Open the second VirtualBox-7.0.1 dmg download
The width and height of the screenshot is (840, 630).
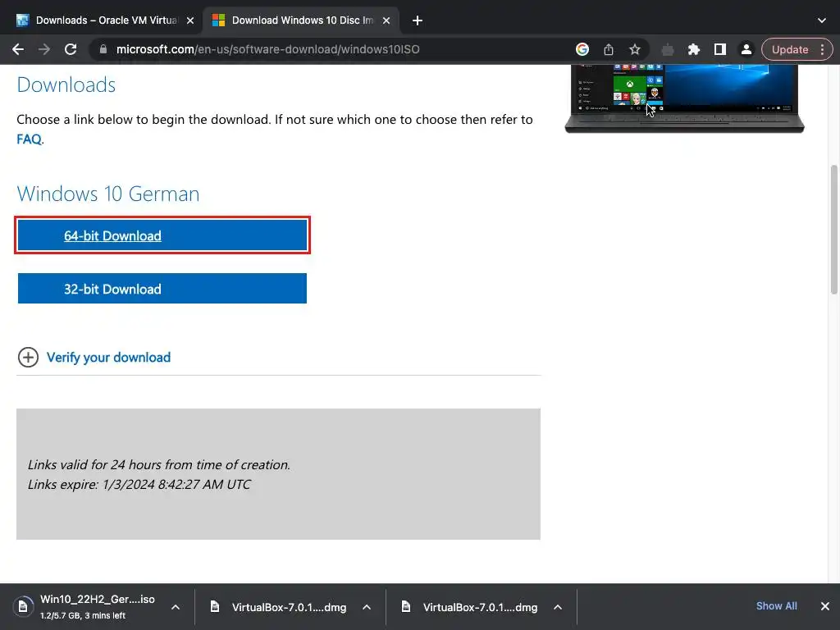(480, 607)
